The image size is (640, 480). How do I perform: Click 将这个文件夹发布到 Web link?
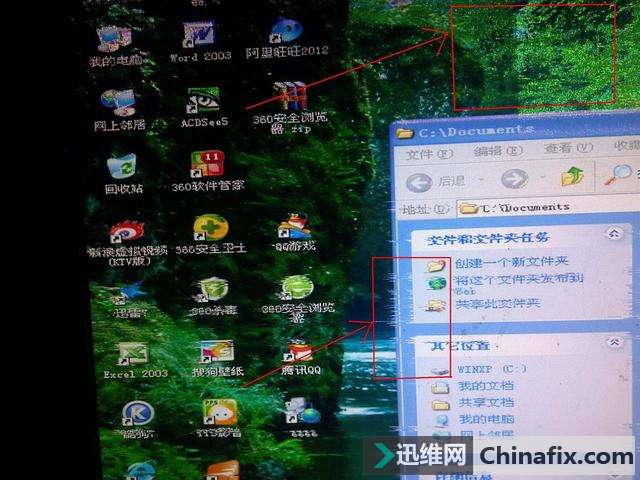(x=519, y=284)
